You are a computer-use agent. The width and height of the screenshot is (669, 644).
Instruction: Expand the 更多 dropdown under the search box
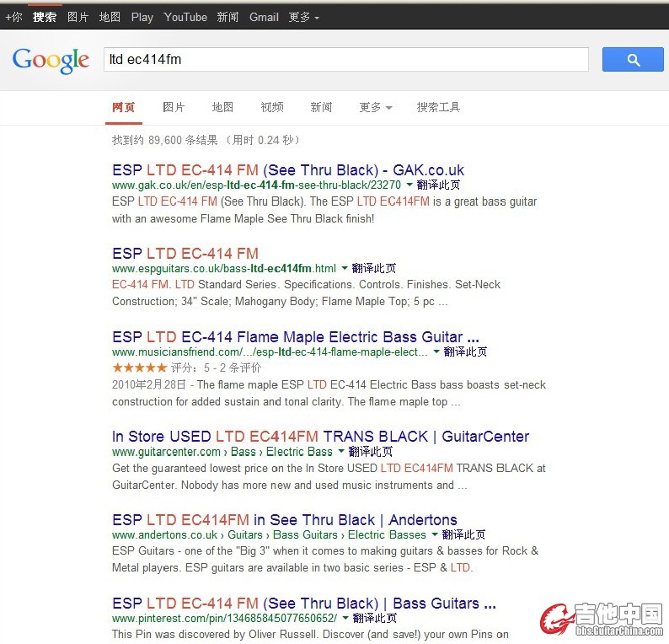pos(376,107)
